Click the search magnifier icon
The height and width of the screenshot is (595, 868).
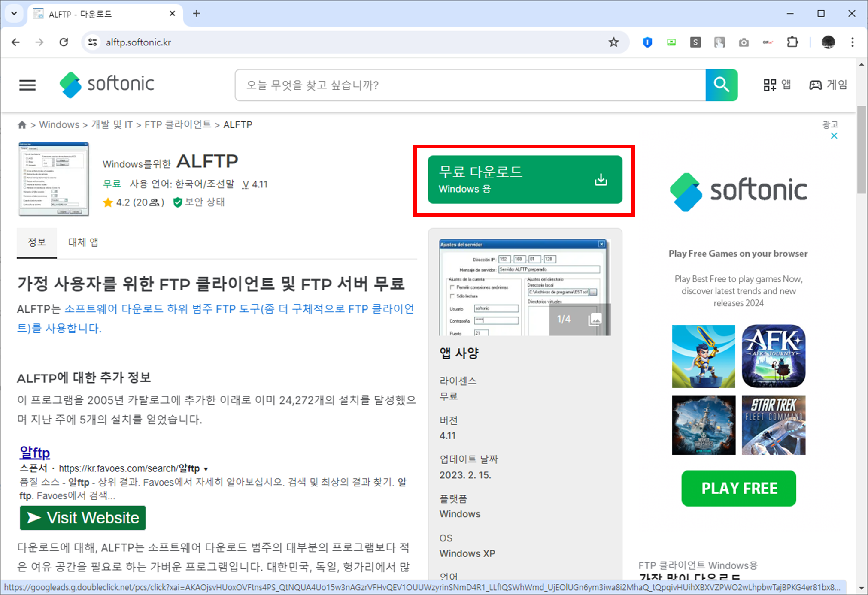(721, 85)
